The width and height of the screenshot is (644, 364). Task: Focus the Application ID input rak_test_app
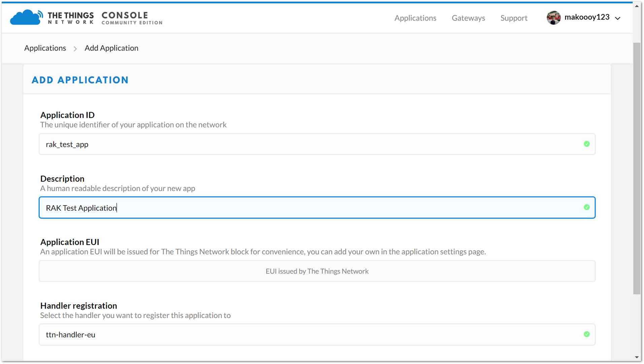point(317,144)
